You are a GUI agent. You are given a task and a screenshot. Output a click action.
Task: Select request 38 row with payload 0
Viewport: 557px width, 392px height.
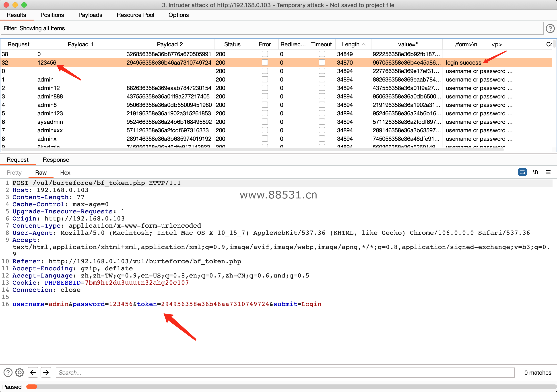coord(276,54)
